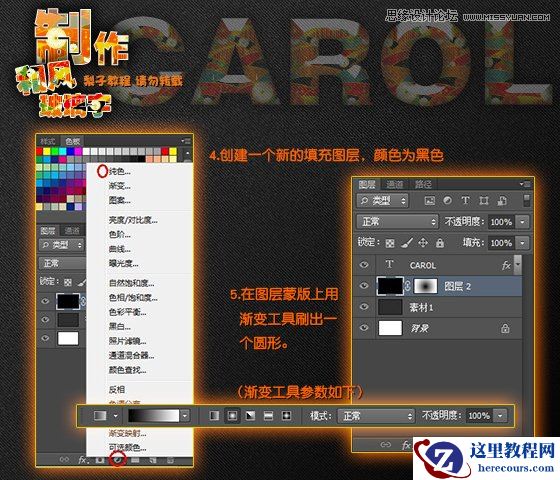Open the 类型 filter dropdown in right panel

[x=382, y=201]
